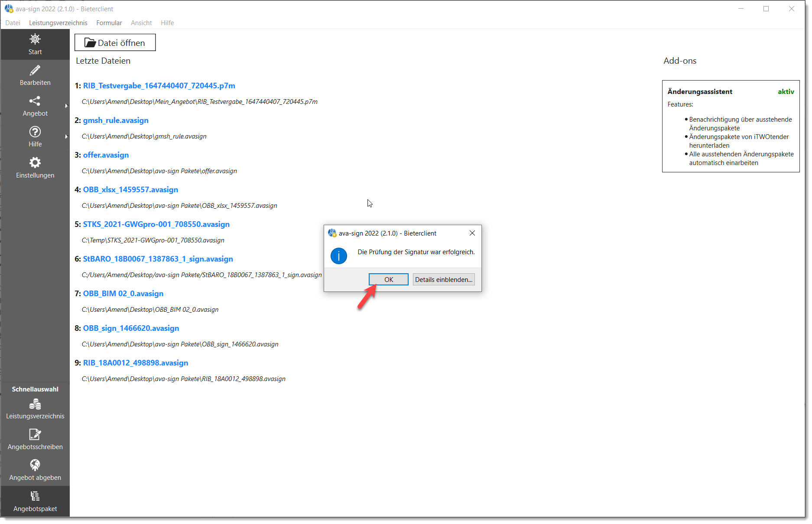Expand the Hilfe submenu arrow
812x524 pixels.
66,136
